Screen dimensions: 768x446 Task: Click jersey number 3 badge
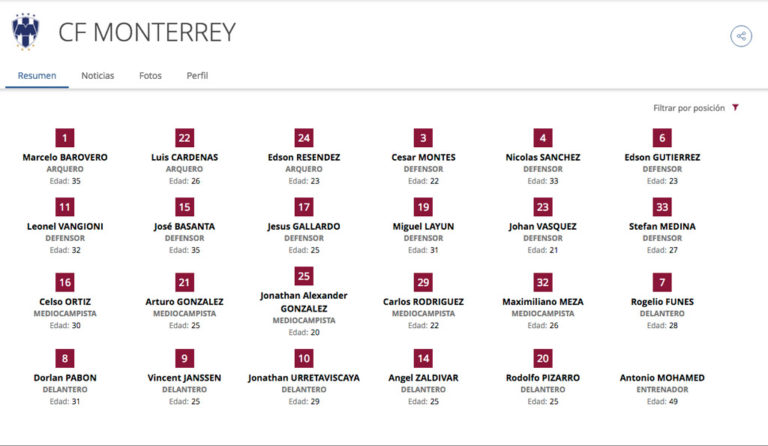click(423, 138)
